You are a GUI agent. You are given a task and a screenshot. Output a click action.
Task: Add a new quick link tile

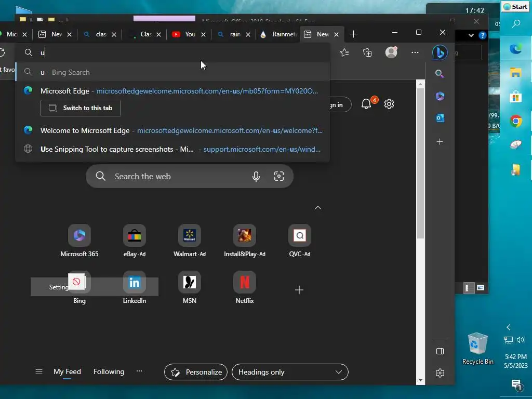point(299,290)
